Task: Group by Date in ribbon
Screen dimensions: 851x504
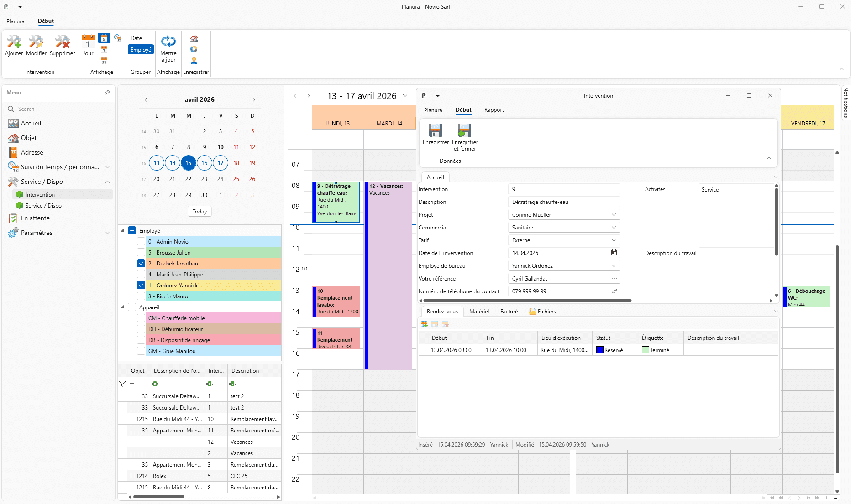Action: [136, 38]
